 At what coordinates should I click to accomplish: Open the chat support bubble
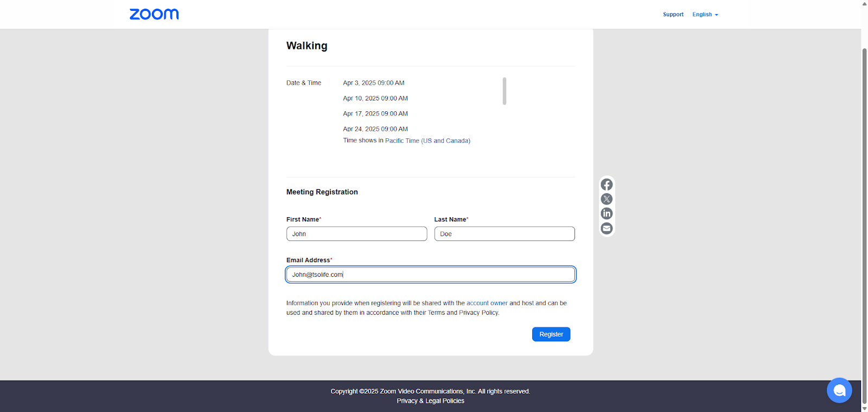click(x=839, y=390)
